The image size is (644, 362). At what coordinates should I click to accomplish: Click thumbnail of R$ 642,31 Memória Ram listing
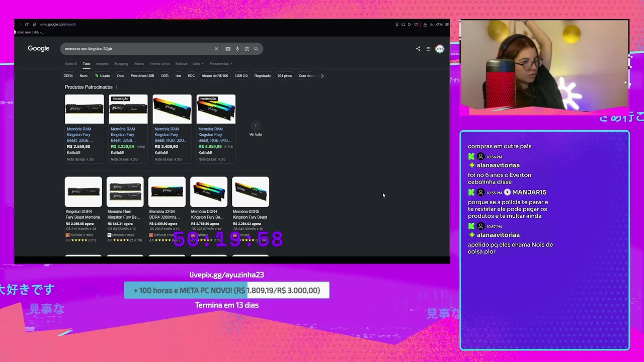coord(125,192)
